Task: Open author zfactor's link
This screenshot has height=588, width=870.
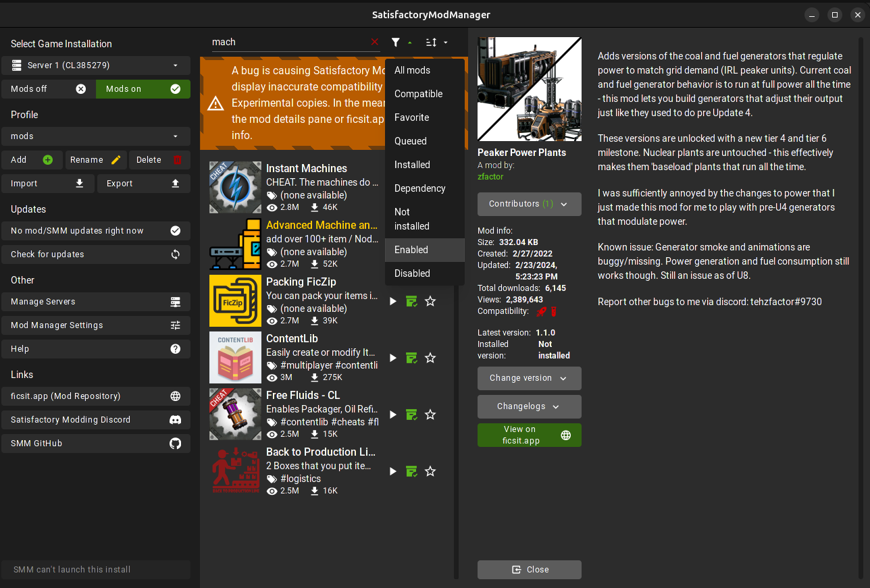Action: tap(490, 177)
